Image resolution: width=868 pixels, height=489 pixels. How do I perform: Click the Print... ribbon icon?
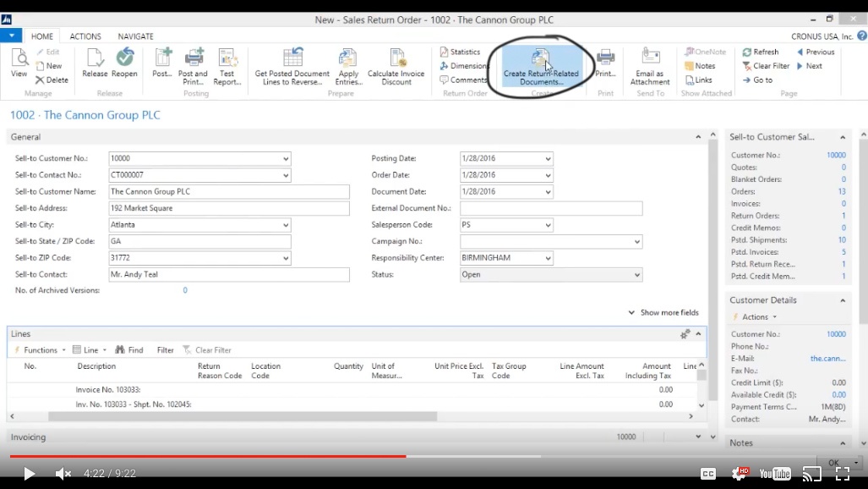(x=605, y=63)
